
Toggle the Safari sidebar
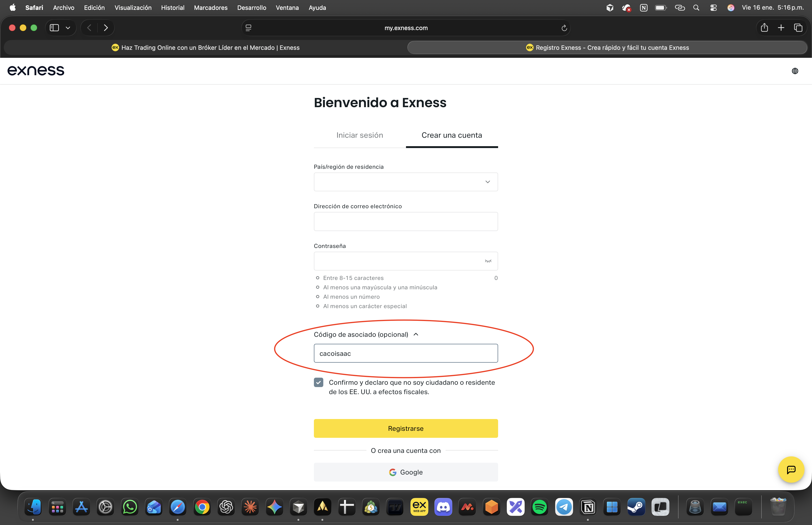(54, 28)
